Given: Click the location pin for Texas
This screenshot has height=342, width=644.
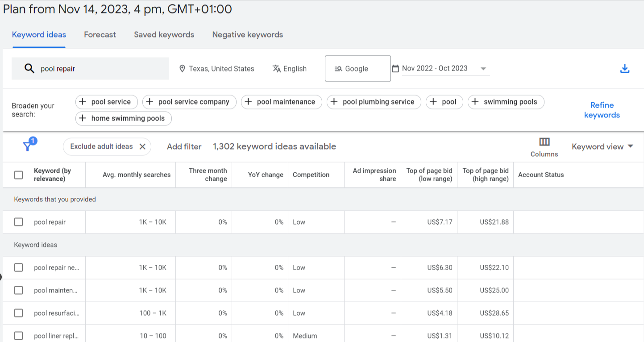Looking at the screenshot, I should 182,69.
